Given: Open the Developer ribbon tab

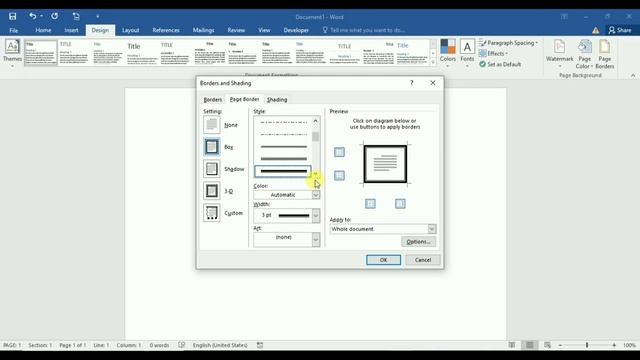Looking at the screenshot, I should pos(296,30).
